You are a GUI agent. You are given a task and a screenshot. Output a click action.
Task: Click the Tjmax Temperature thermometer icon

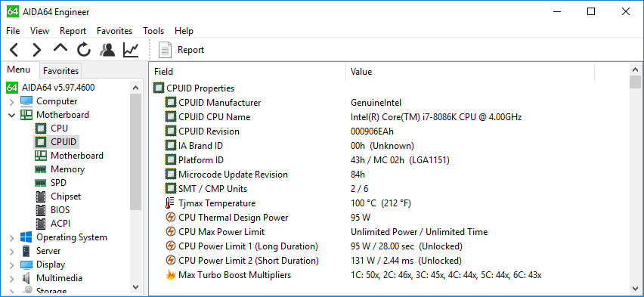click(x=170, y=203)
